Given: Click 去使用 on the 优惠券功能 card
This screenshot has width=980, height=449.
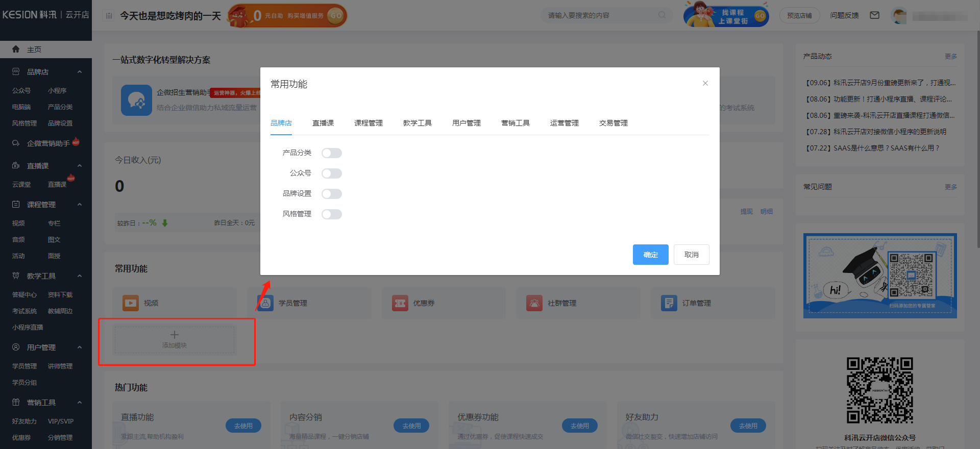Looking at the screenshot, I should 580,426.
